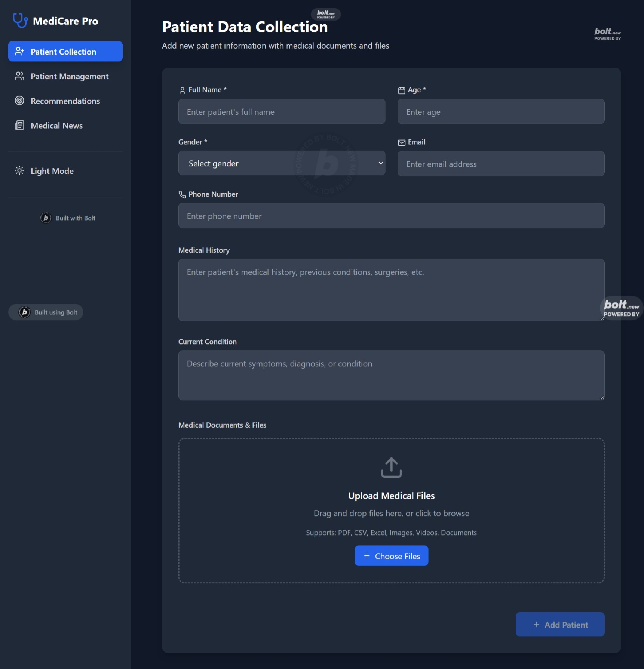Viewport: 644px width, 669px height.
Task: Focus the Phone Number field
Action: pos(391,216)
